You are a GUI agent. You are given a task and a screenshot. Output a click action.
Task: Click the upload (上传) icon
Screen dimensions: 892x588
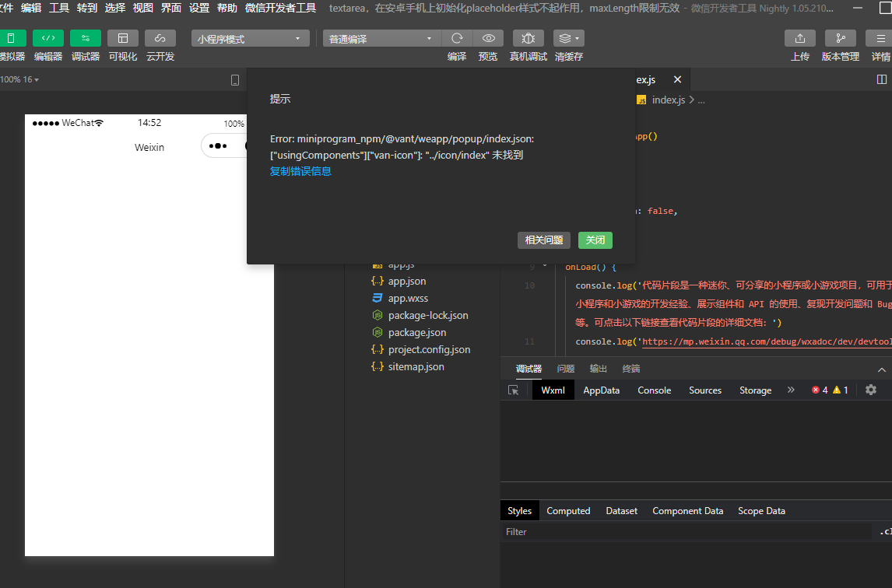tap(800, 38)
